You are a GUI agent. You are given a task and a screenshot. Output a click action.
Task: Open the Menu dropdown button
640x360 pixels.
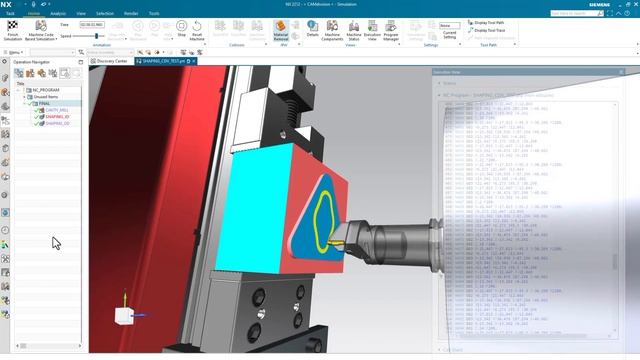tap(13, 52)
